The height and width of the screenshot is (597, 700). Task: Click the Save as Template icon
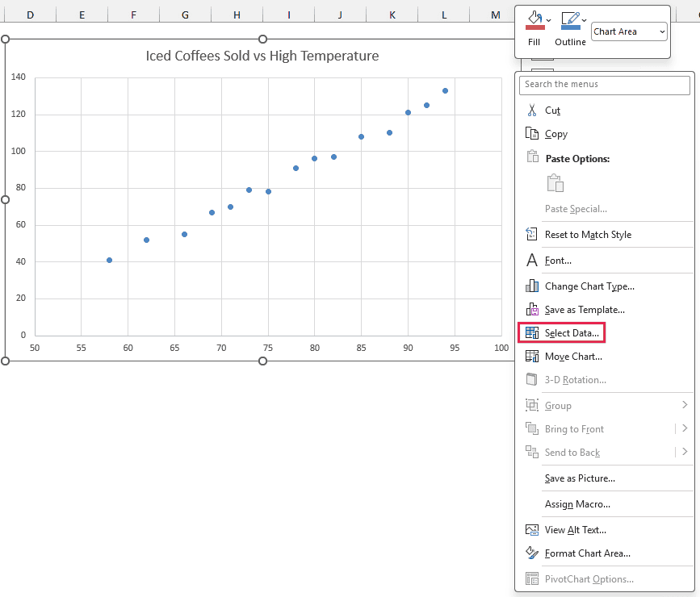(532, 309)
